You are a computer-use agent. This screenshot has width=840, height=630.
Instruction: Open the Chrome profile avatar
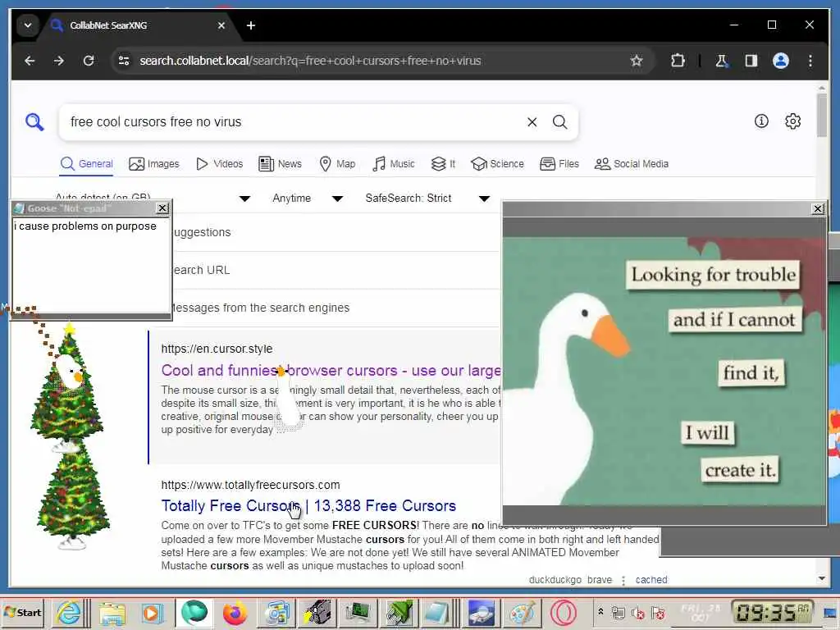pyautogui.click(x=781, y=61)
